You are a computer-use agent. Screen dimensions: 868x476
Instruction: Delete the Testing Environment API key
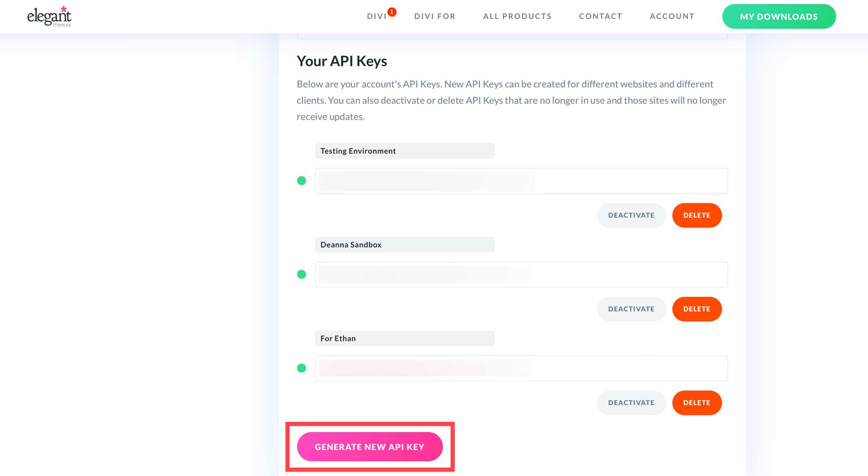pos(697,215)
